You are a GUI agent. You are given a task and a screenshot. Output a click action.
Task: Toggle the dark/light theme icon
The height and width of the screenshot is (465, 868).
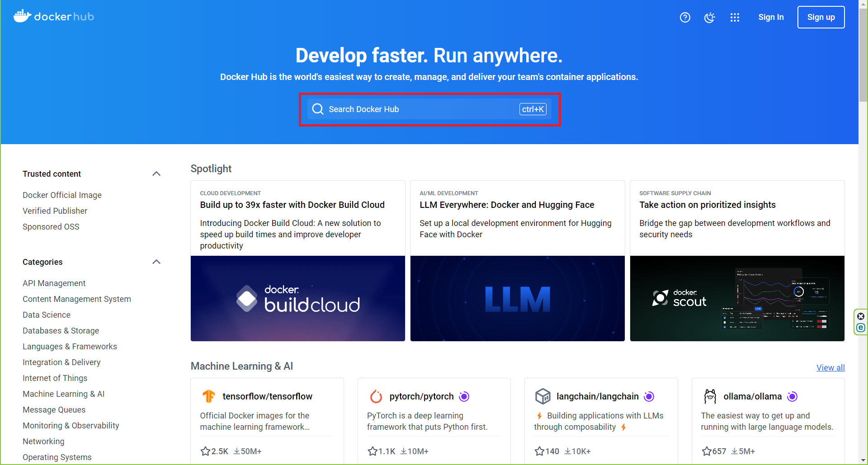click(x=710, y=17)
